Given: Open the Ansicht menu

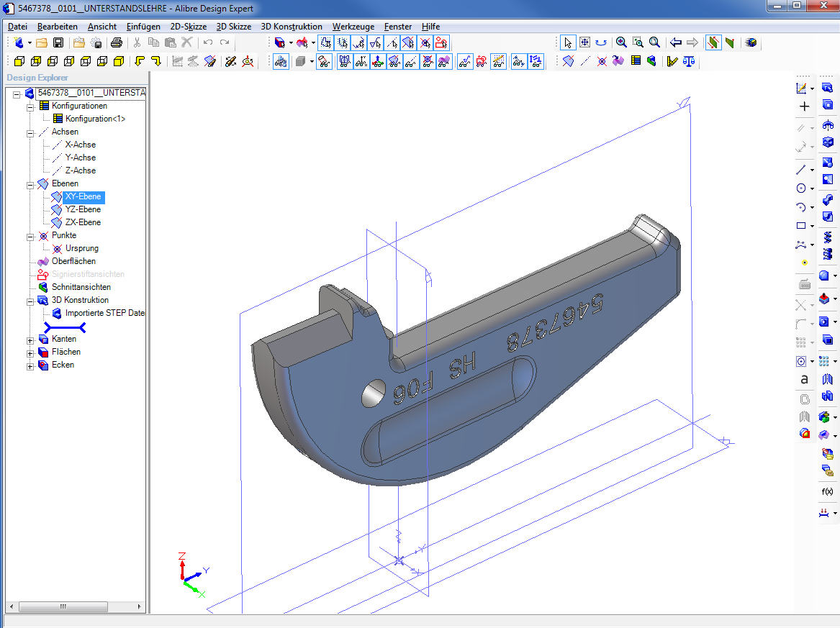Looking at the screenshot, I should 101,26.
